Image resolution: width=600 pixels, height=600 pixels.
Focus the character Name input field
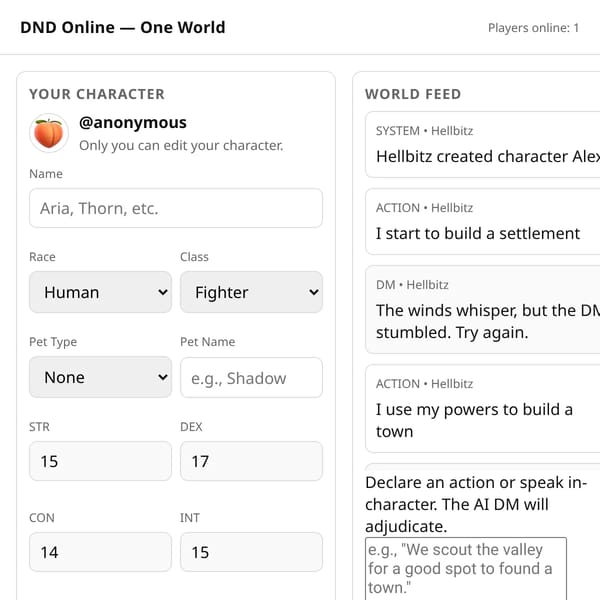(176, 208)
